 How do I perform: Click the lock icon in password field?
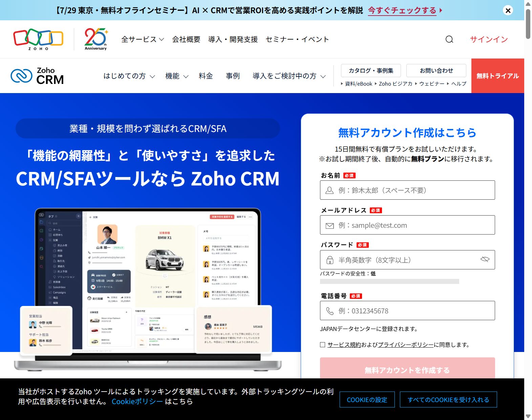click(329, 260)
